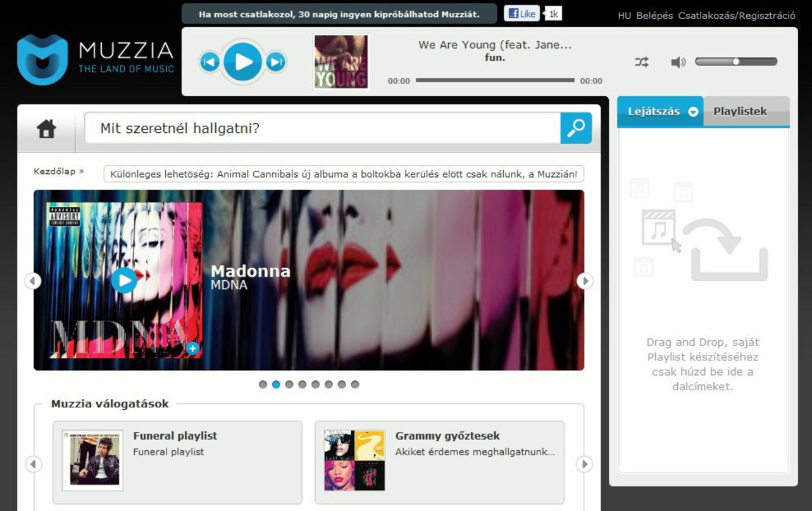Open Funeral playlist cover thumbnail
Viewport: 812px width, 511px height.
(x=92, y=460)
